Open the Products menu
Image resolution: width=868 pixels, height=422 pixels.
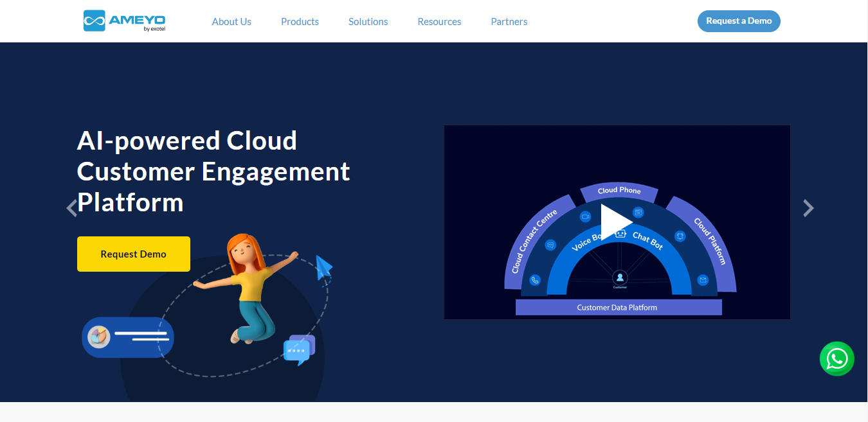point(300,21)
